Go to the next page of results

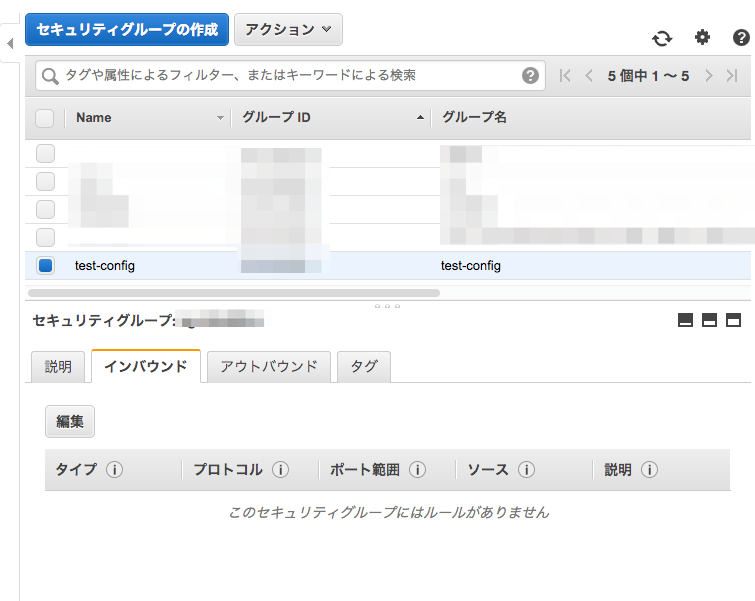708,76
